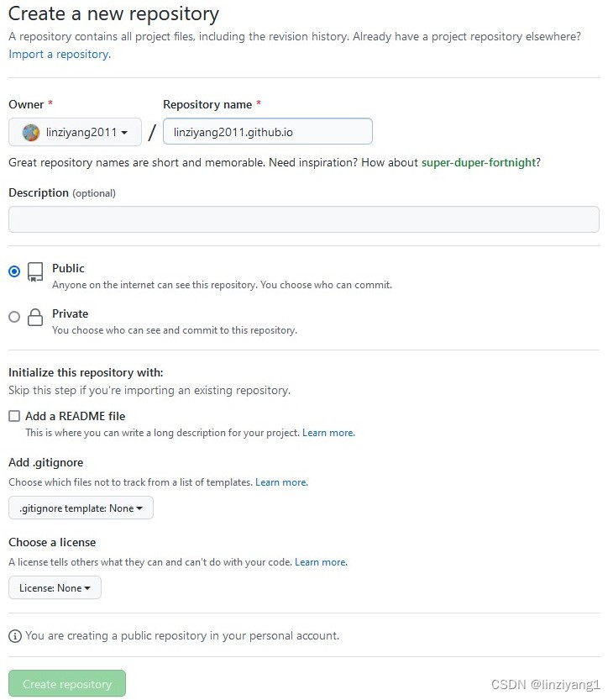Click the Public option label text

tap(68, 268)
